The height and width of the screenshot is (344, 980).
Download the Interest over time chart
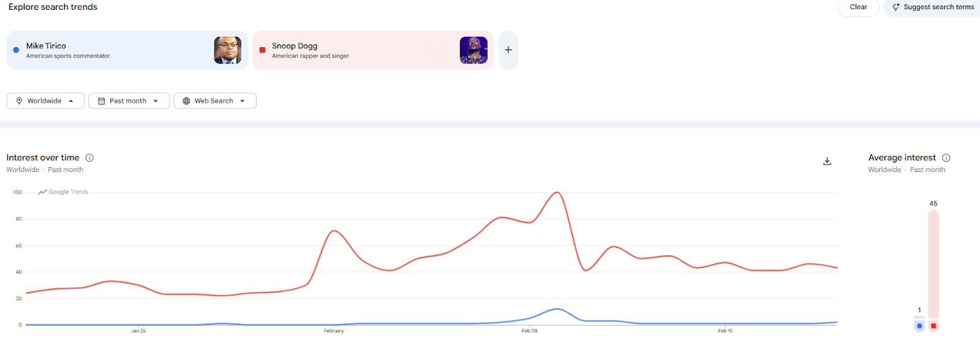click(827, 161)
